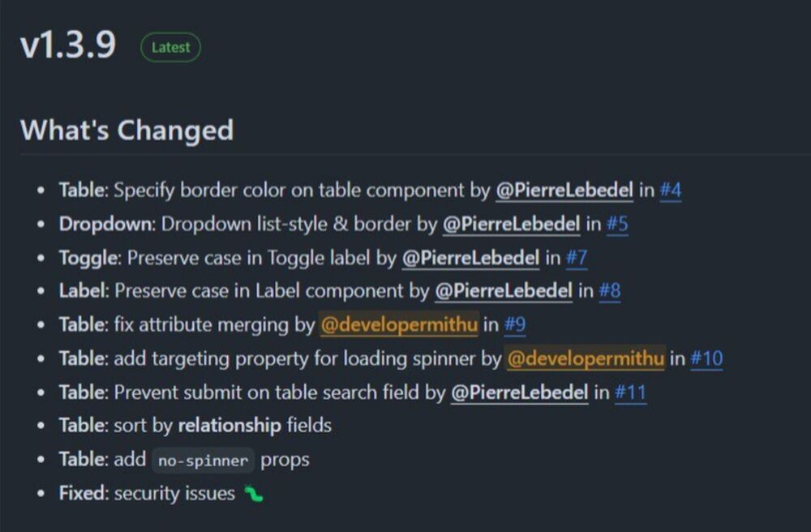The width and height of the screenshot is (811, 532).
Task: Open the v1.3.9 release title
Action: click(x=68, y=45)
